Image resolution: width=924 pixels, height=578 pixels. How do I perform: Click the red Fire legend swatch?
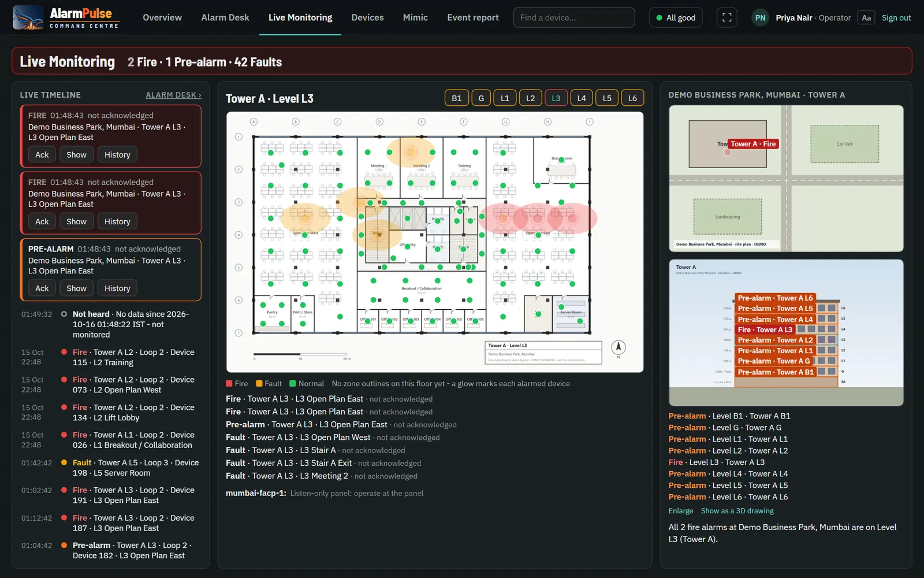(229, 383)
